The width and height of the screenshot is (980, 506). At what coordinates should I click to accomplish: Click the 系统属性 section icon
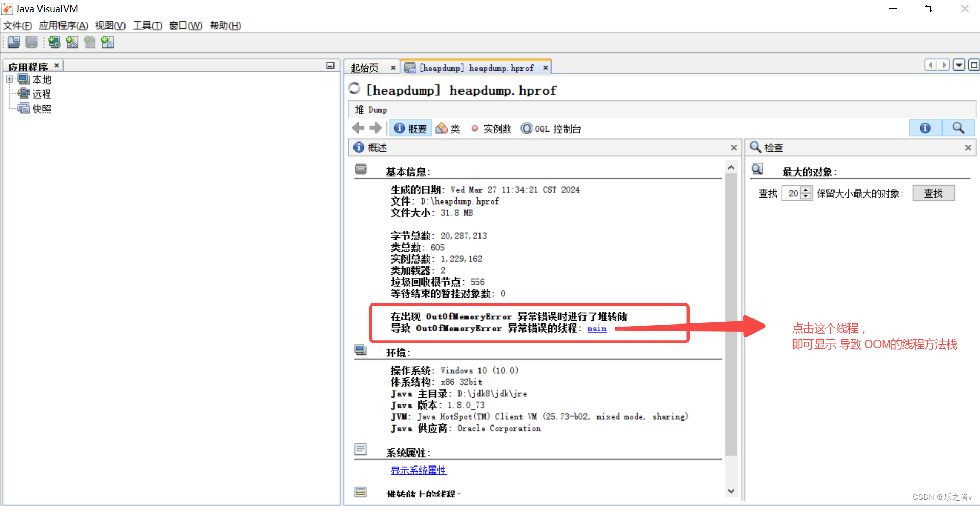(x=361, y=449)
